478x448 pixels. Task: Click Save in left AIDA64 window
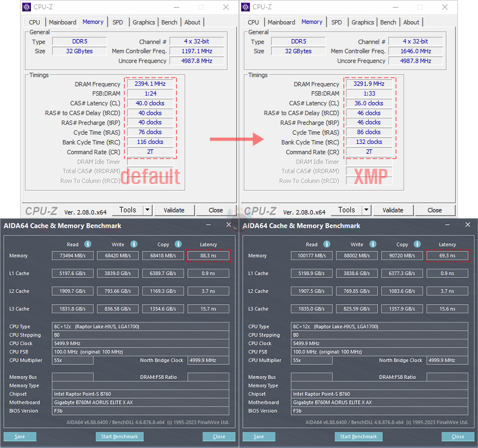[x=20, y=437]
